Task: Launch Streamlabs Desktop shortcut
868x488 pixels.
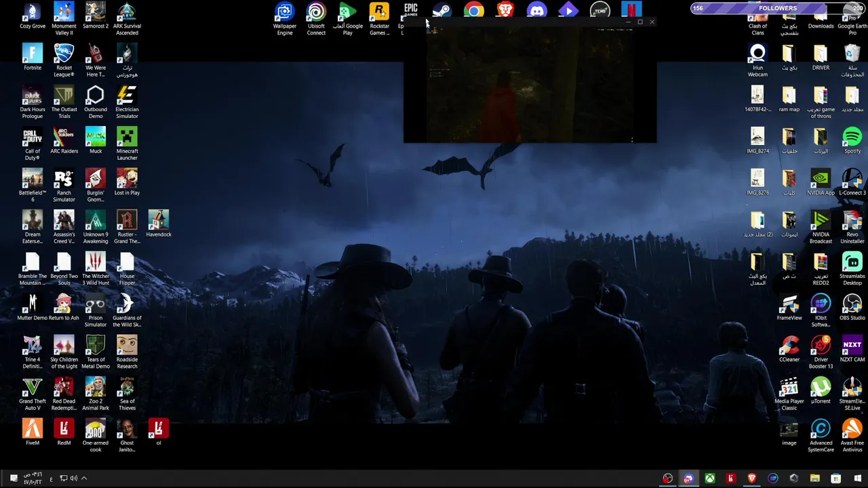Action: tap(852, 268)
